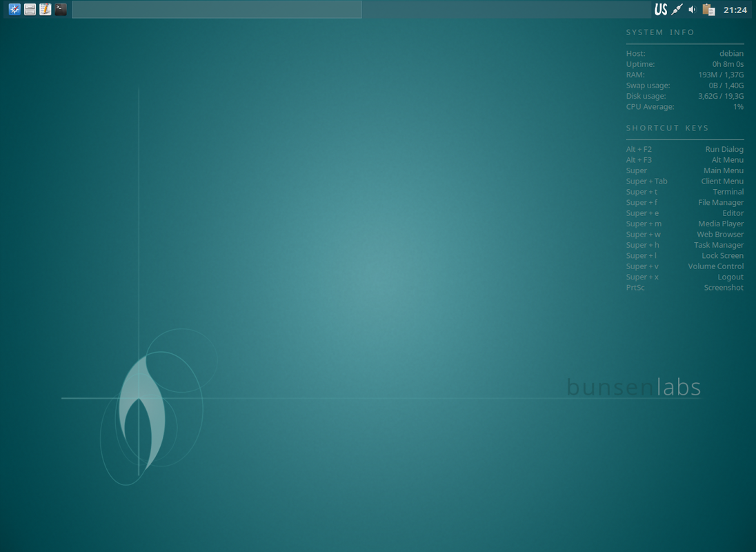Click the 'Main Menu' shortcut text

(723, 170)
